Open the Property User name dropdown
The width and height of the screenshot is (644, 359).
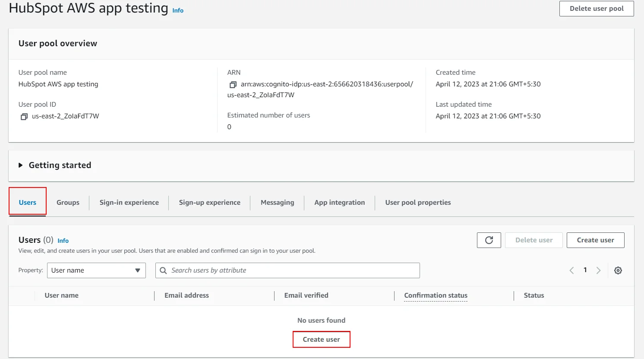point(96,270)
